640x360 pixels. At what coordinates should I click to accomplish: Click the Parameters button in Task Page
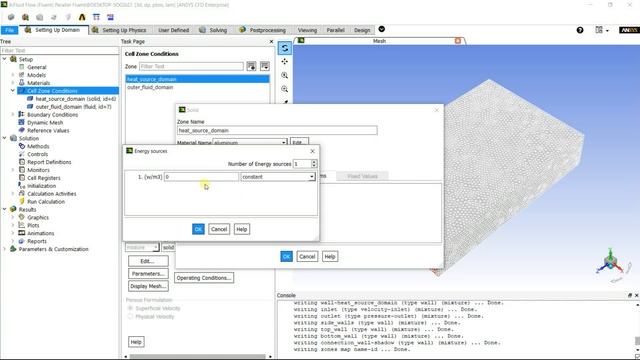(x=148, y=273)
